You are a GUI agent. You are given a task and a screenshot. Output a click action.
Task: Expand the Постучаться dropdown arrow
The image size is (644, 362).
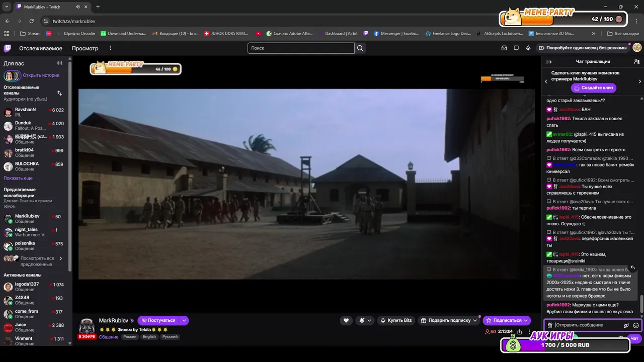pyautogui.click(x=184, y=320)
